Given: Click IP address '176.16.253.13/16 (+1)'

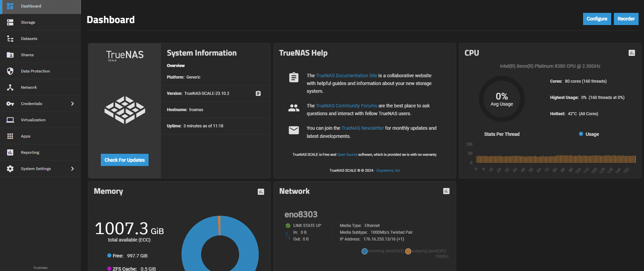Looking at the screenshot, I should point(384,239).
